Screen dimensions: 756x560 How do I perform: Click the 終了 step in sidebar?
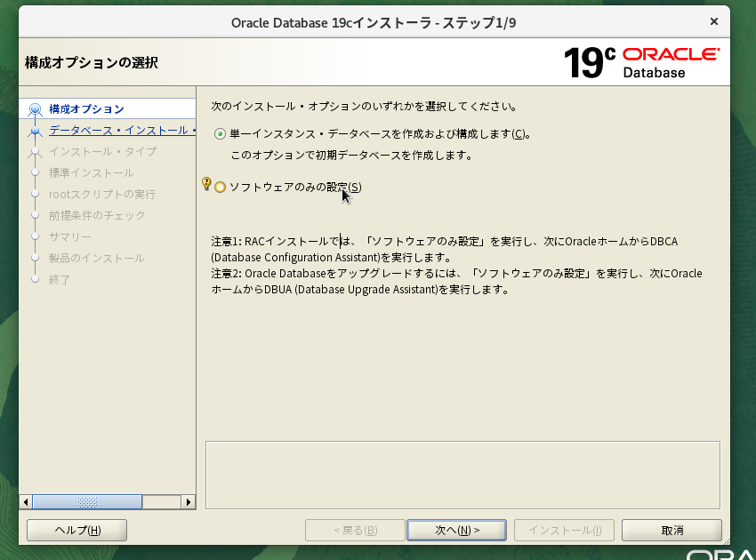click(60, 279)
